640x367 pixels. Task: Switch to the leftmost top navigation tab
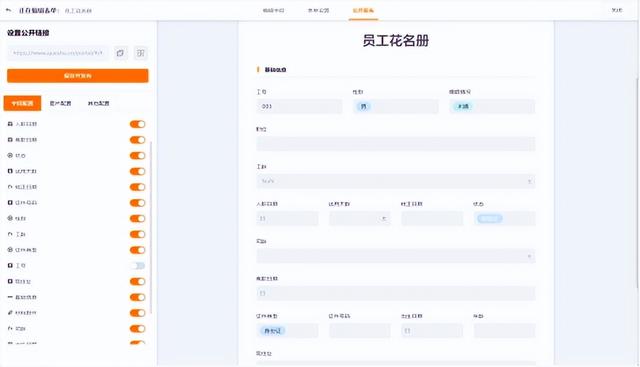[273, 10]
